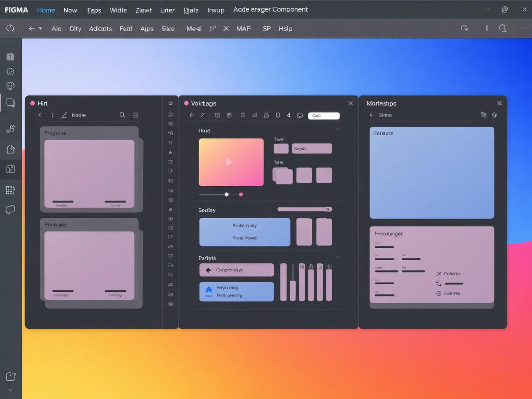Open the New menu
The image size is (532, 399).
70,10
